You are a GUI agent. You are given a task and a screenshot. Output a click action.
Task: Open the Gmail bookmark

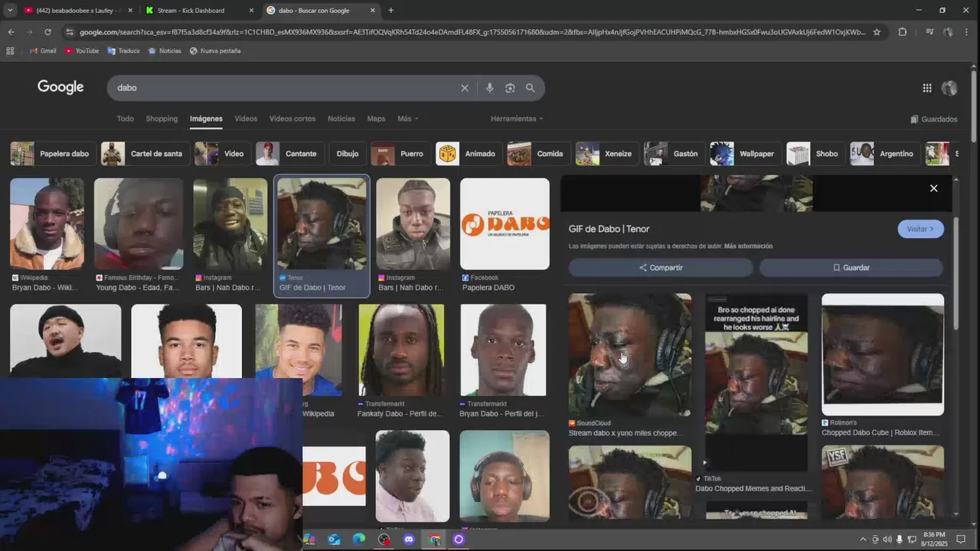point(43,51)
